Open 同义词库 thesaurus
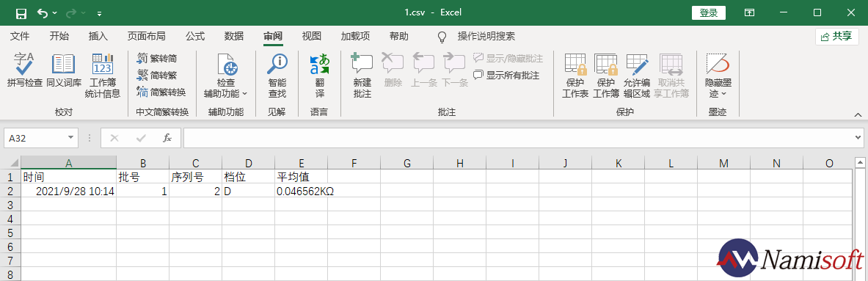This screenshot has height=281, width=868. point(64,71)
